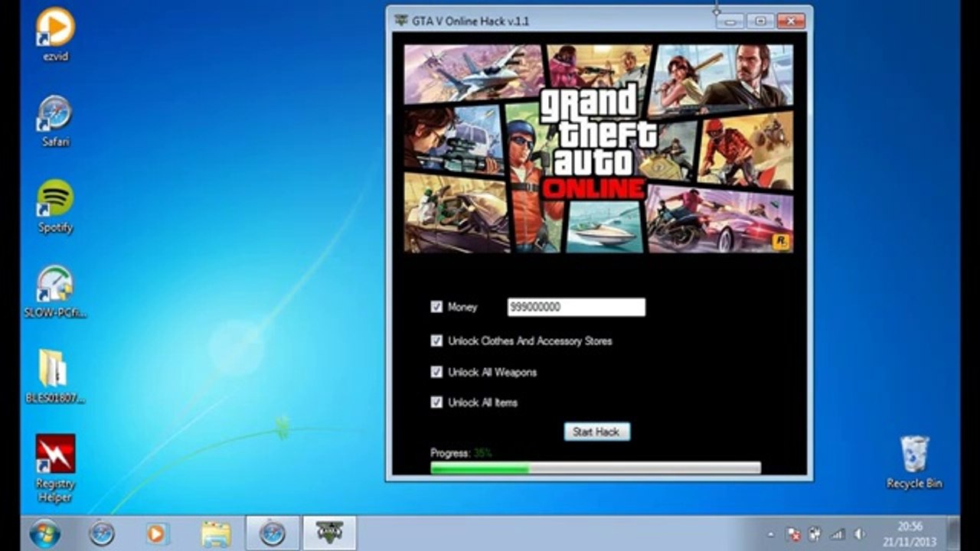980x551 pixels.
Task: Click the GTA V Online Hack v.1.1 title text
Action: (471, 21)
